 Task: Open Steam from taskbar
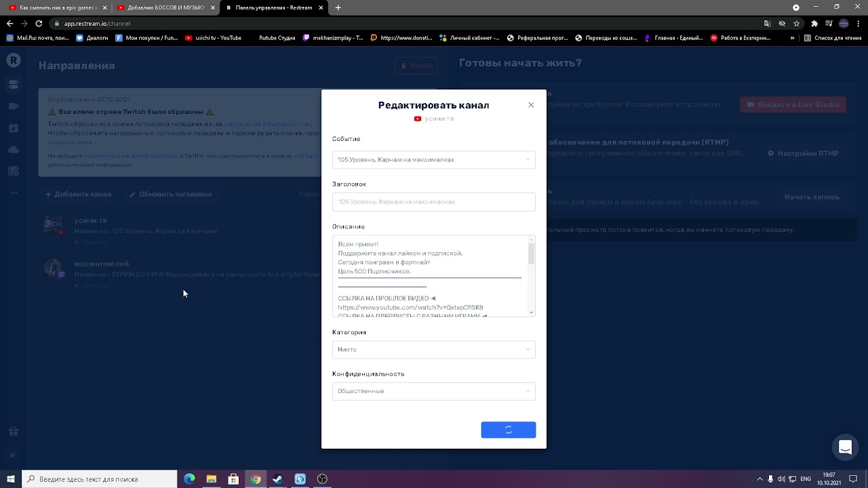tap(277, 479)
